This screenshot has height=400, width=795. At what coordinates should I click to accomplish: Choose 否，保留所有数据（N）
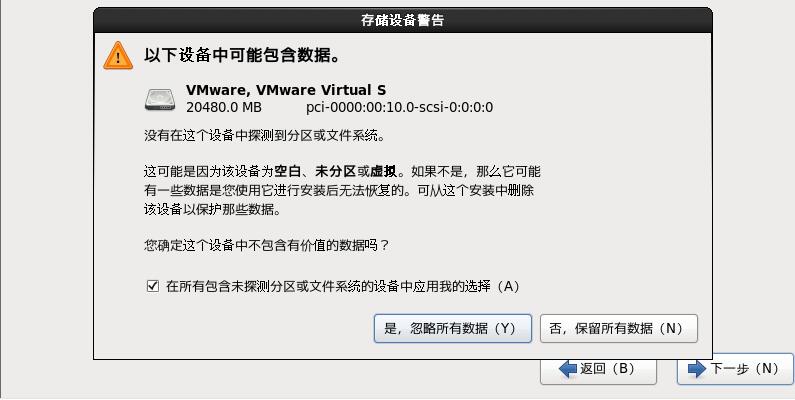619,329
